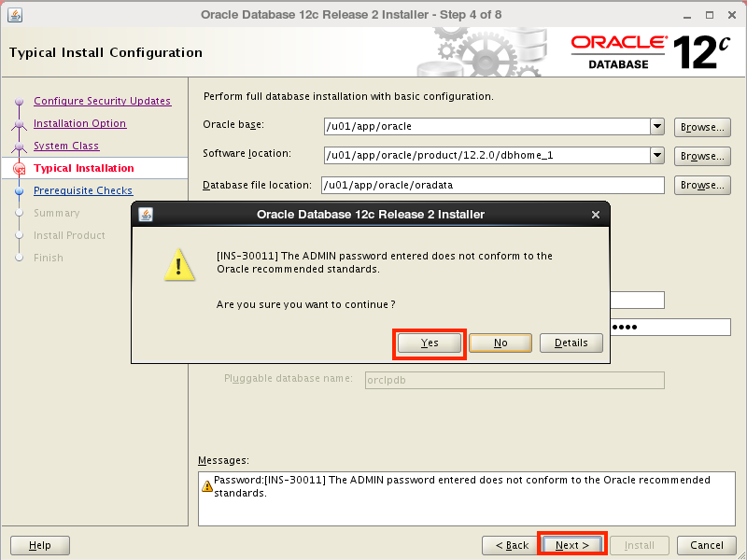Browse for the Software location directory

(x=702, y=156)
